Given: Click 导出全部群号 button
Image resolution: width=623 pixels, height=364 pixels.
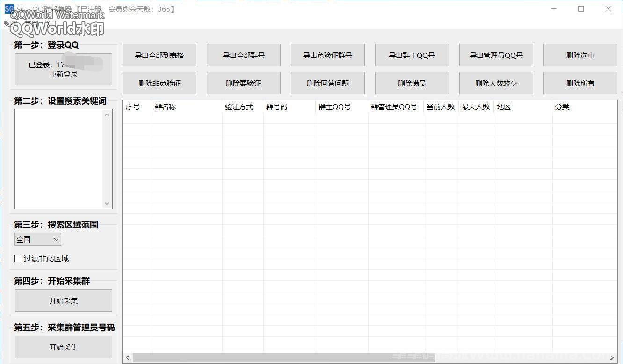Looking at the screenshot, I should (x=244, y=55).
